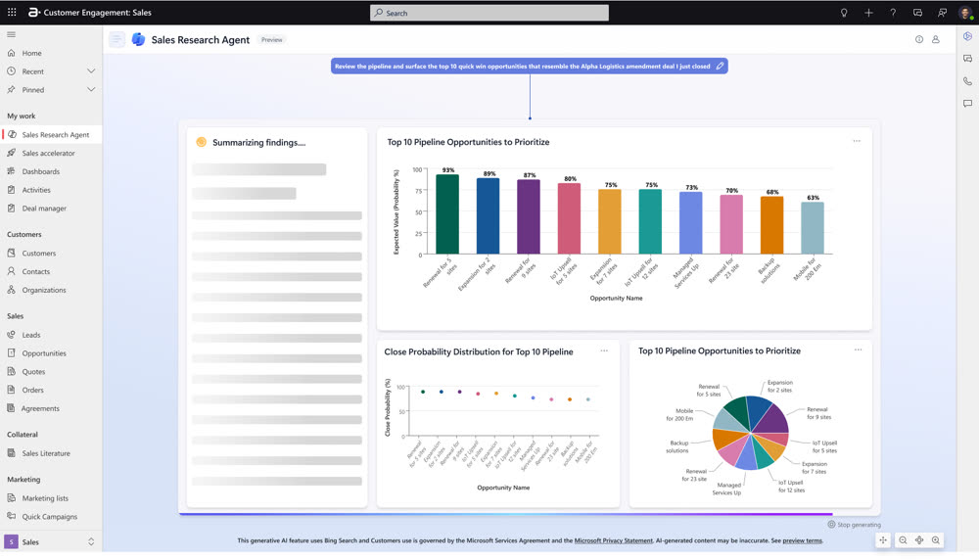Click the Preview badge next to title

pyautogui.click(x=271, y=39)
